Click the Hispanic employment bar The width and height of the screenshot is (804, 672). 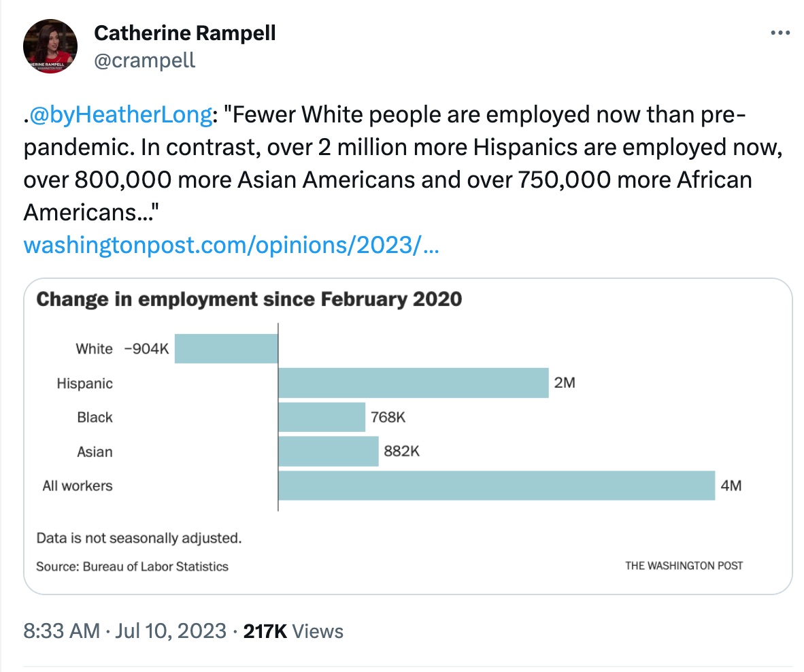(x=413, y=382)
